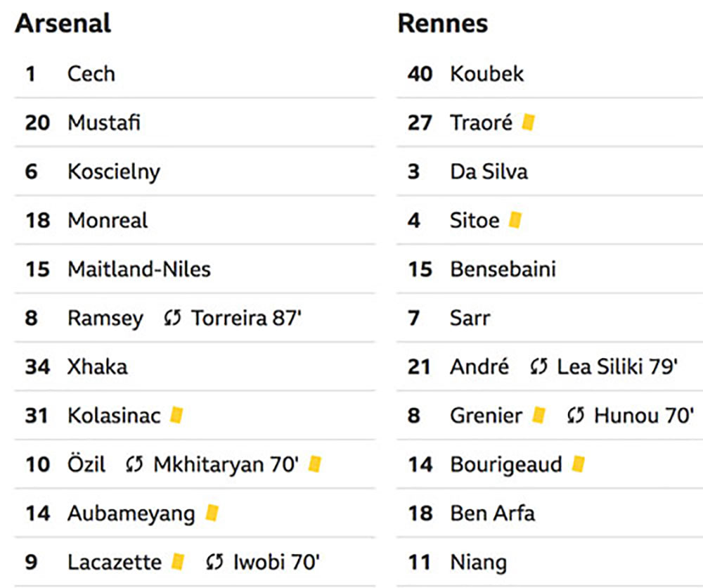Click player name Cech
This screenshot has height=588, width=703.
[x=91, y=74]
